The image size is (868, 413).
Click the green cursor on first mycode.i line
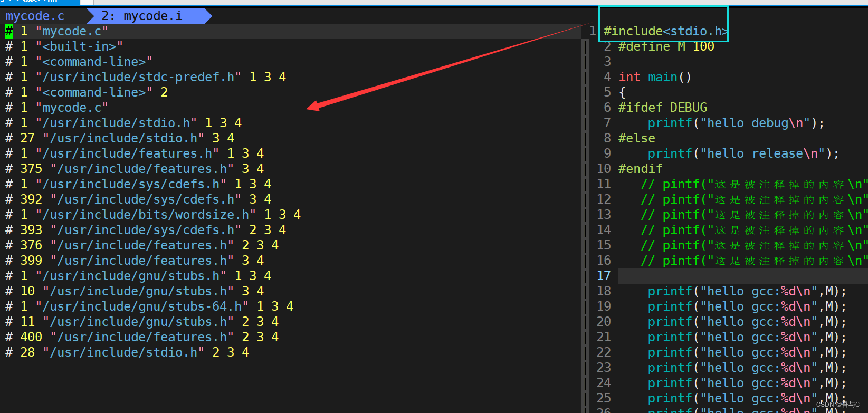click(9, 31)
